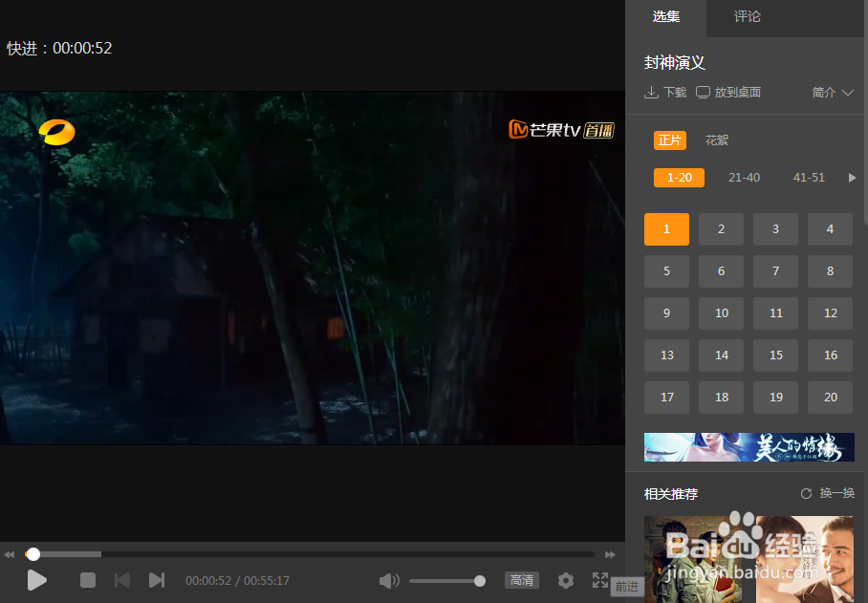The width and height of the screenshot is (868, 603).
Task: Select episode 15
Action: (775, 355)
